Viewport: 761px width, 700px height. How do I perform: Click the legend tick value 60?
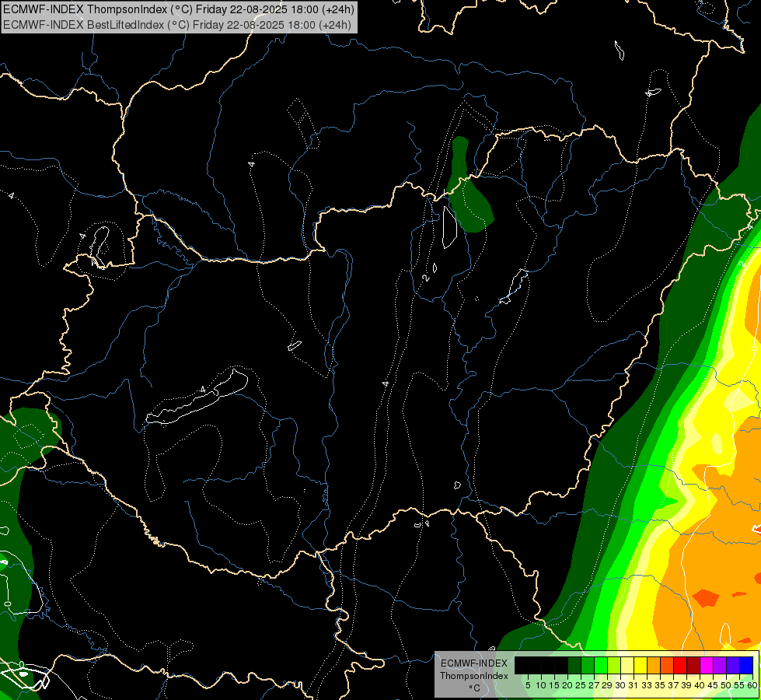pyautogui.click(x=752, y=685)
